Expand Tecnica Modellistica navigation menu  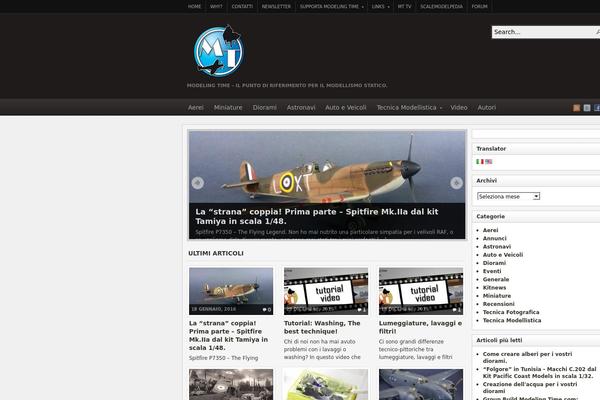pos(409,108)
